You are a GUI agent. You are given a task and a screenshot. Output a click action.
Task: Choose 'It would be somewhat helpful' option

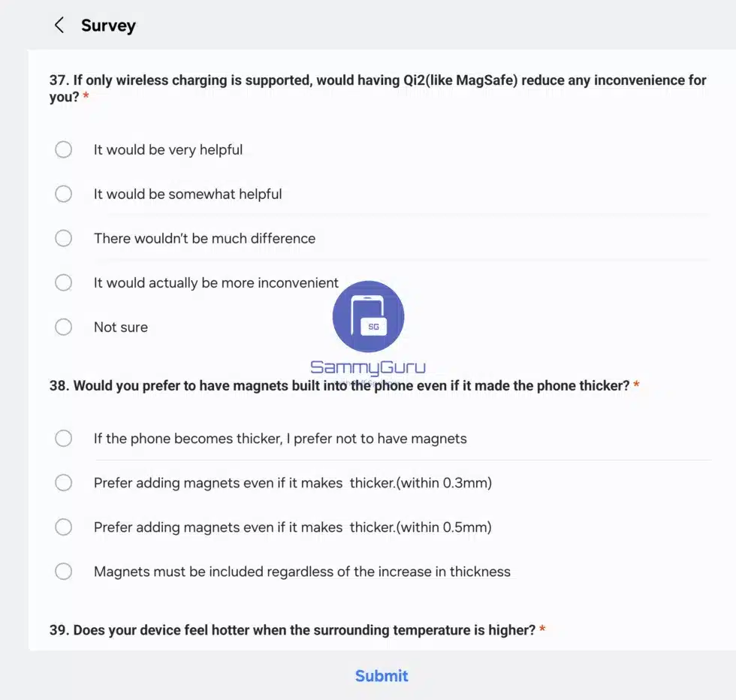[63, 194]
